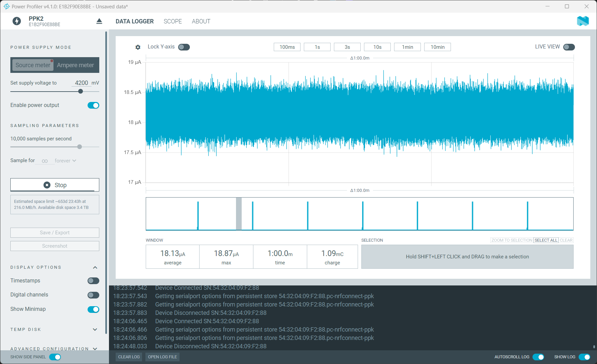
Task: Turn on the Live View toggle
Action: (569, 47)
